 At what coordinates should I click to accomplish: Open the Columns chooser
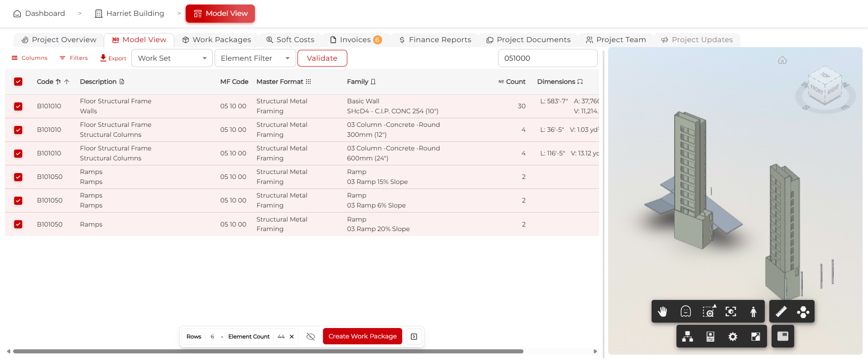(x=30, y=58)
